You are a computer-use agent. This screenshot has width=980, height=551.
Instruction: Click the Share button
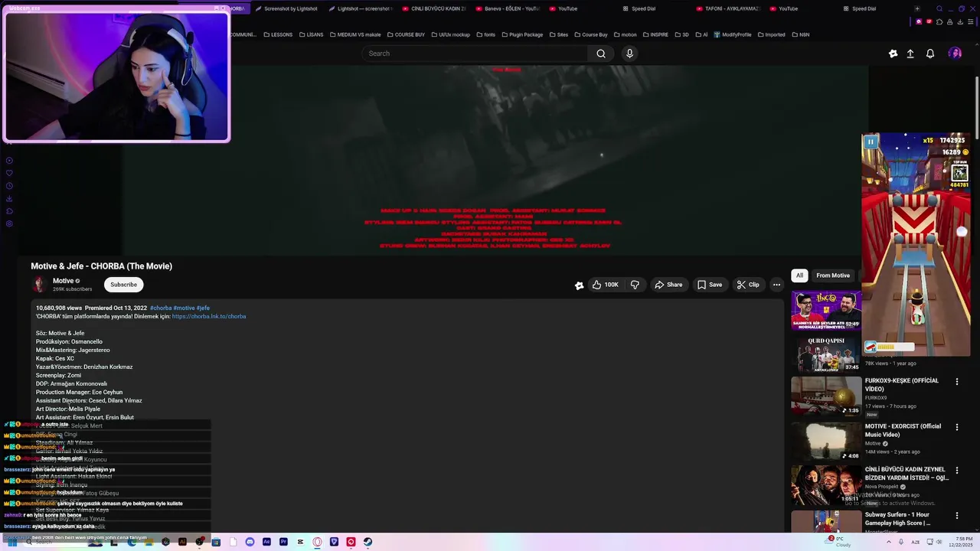668,285
